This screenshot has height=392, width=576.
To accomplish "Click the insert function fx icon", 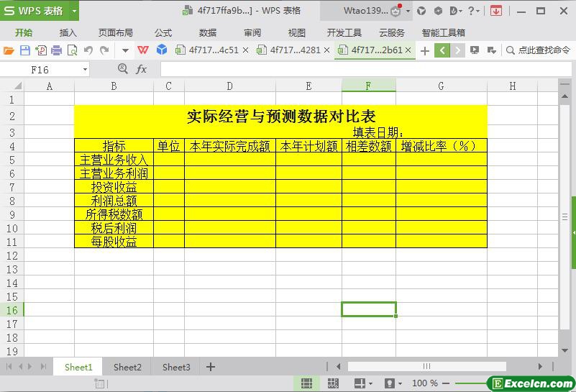I will 142,69.
